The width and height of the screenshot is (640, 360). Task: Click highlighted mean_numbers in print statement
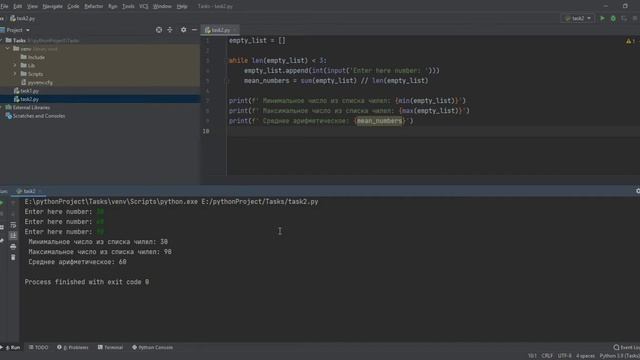379,121
